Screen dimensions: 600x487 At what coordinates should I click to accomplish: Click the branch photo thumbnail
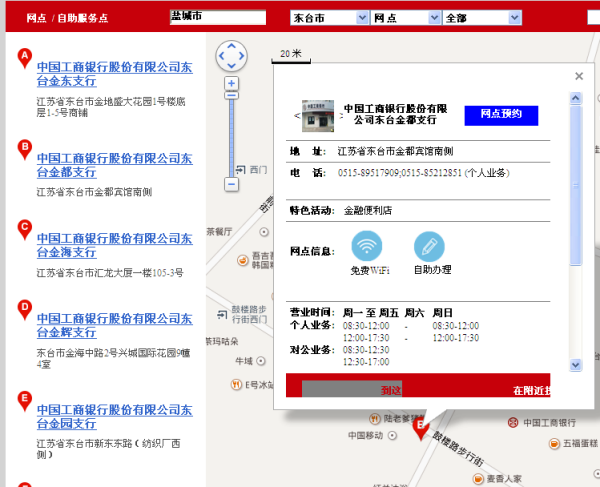(x=318, y=116)
